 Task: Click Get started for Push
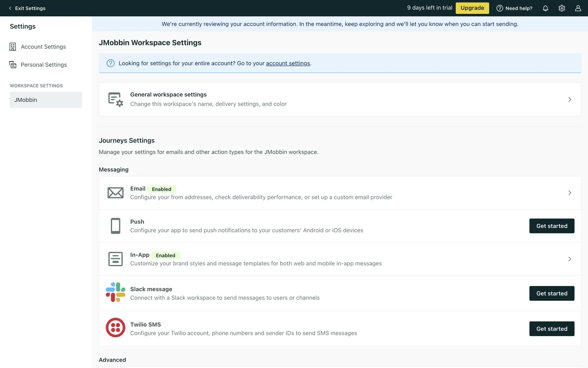pos(552,226)
